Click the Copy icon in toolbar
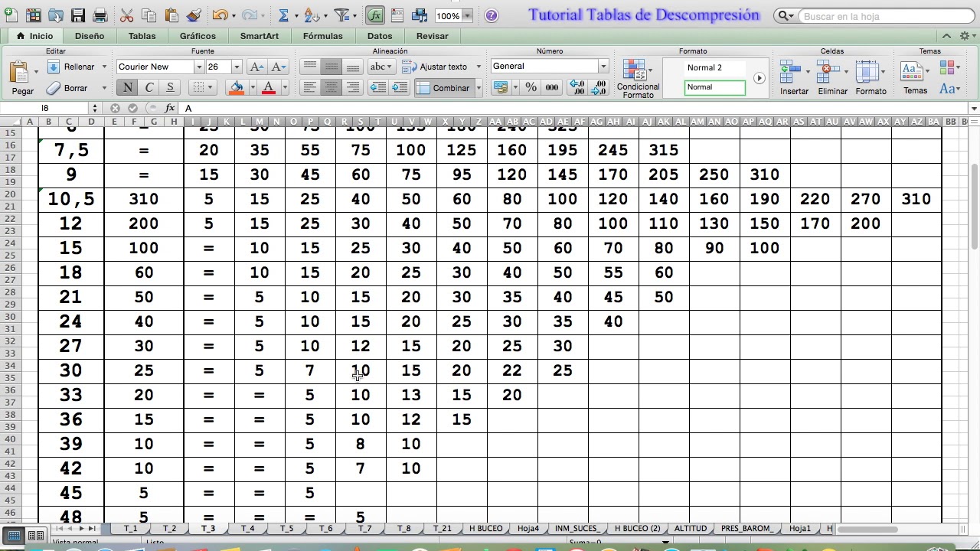The width and height of the screenshot is (980, 551). 149,15
